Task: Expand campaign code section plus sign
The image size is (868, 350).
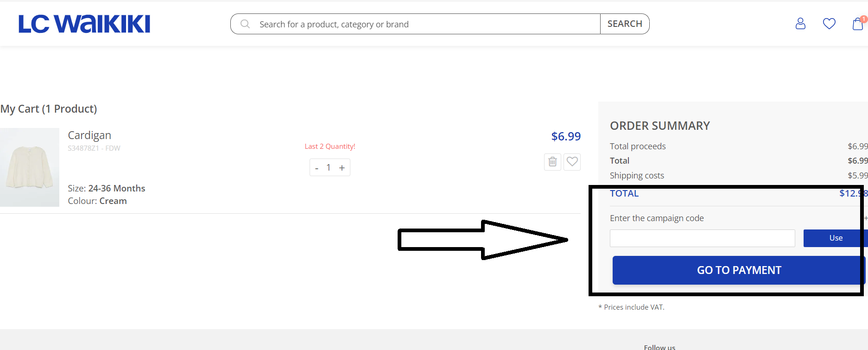Action: tap(865, 218)
